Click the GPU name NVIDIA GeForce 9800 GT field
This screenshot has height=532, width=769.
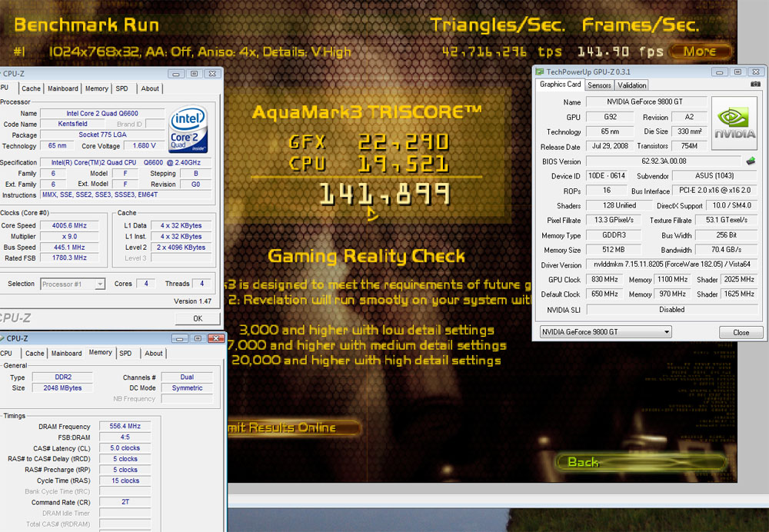(x=645, y=102)
